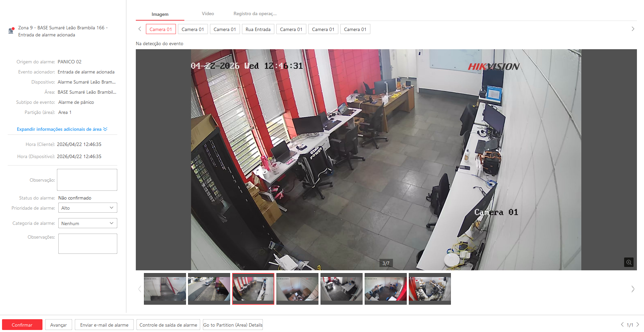Select the Rua Entrada camera tab
Screen dimensions: 644x332
pyautogui.click(x=258, y=29)
